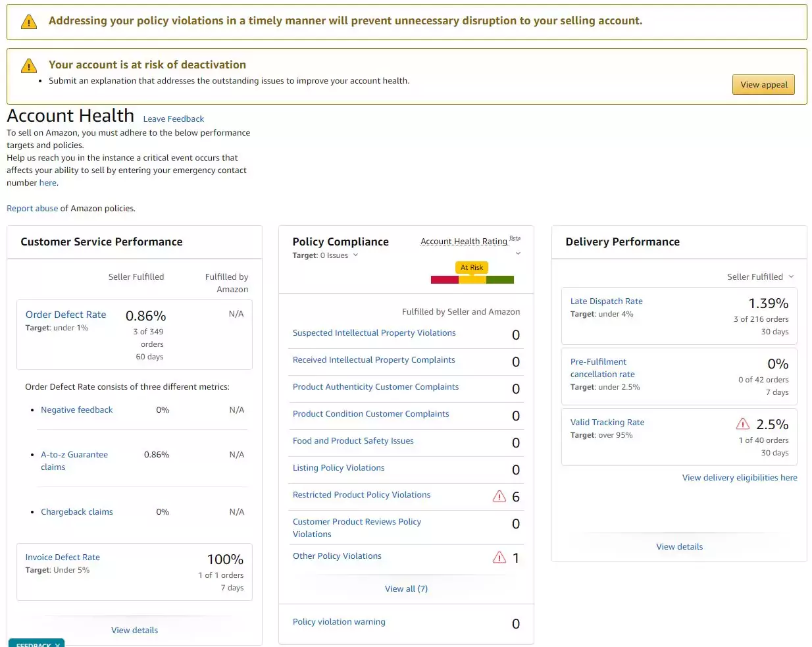This screenshot has width=812, height=647.
Task: Click the green segment of health rating bar
Action: point(500,280)
